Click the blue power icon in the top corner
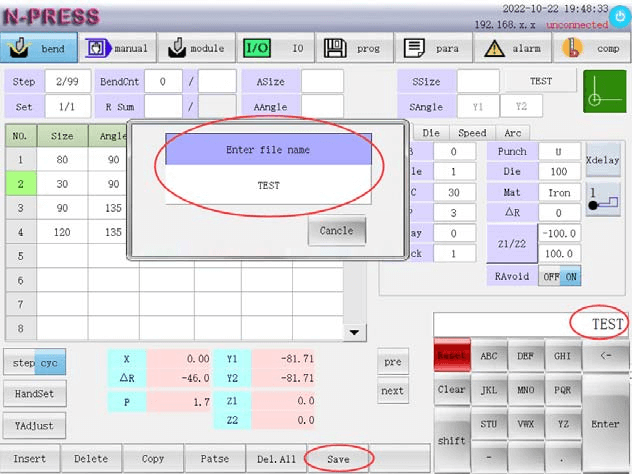Screen dimensions: 632x474 click(x=620, y=16)
